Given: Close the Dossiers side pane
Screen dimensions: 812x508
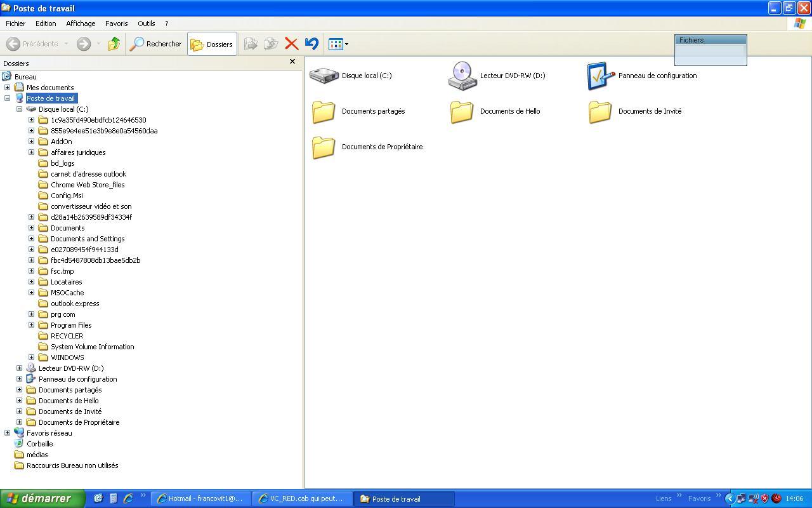Looking at the screenshot, I should coord(292,62).
